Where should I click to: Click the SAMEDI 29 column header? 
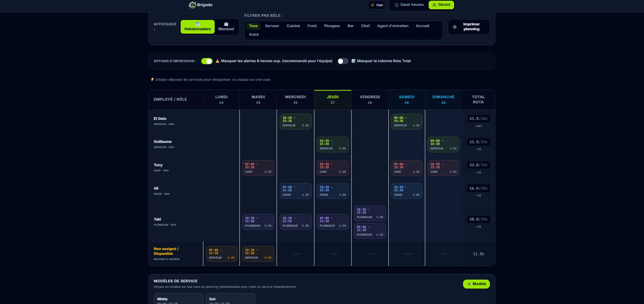point(407,100)
